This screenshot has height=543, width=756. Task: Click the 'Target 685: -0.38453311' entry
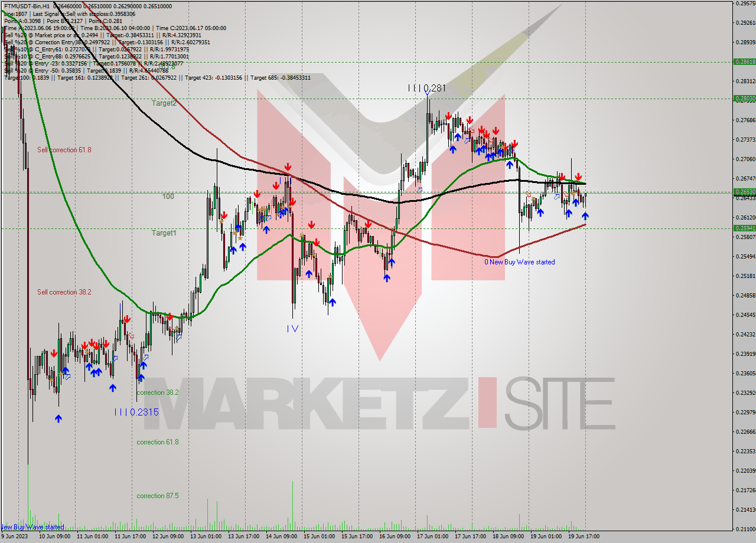[x=281, y=77]
